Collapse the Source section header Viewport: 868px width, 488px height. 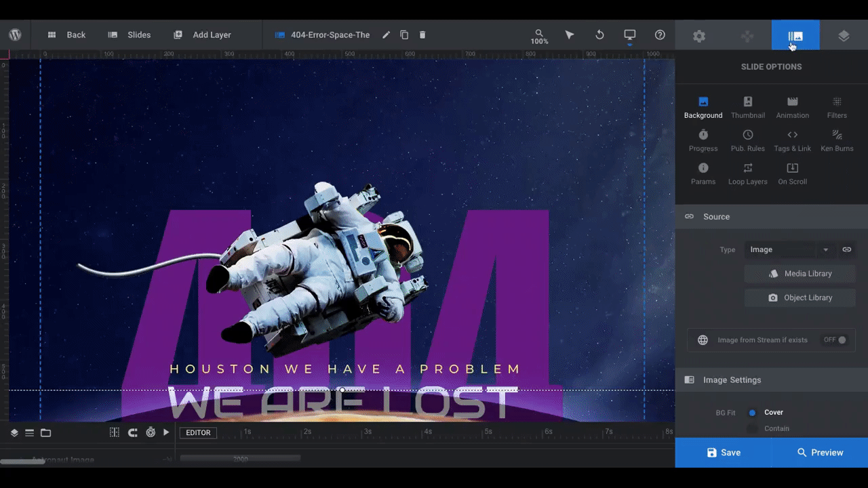point(772,217)
